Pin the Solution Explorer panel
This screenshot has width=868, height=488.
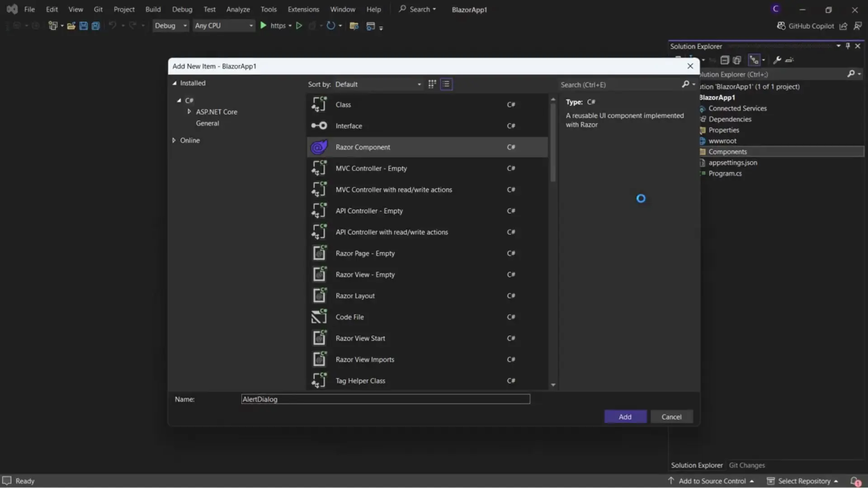(848, 46)
